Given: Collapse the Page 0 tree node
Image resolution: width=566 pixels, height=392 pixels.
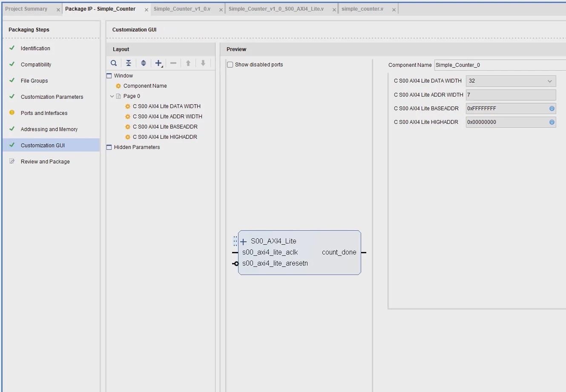Looking at the screenshot, I should click(112, 96).
